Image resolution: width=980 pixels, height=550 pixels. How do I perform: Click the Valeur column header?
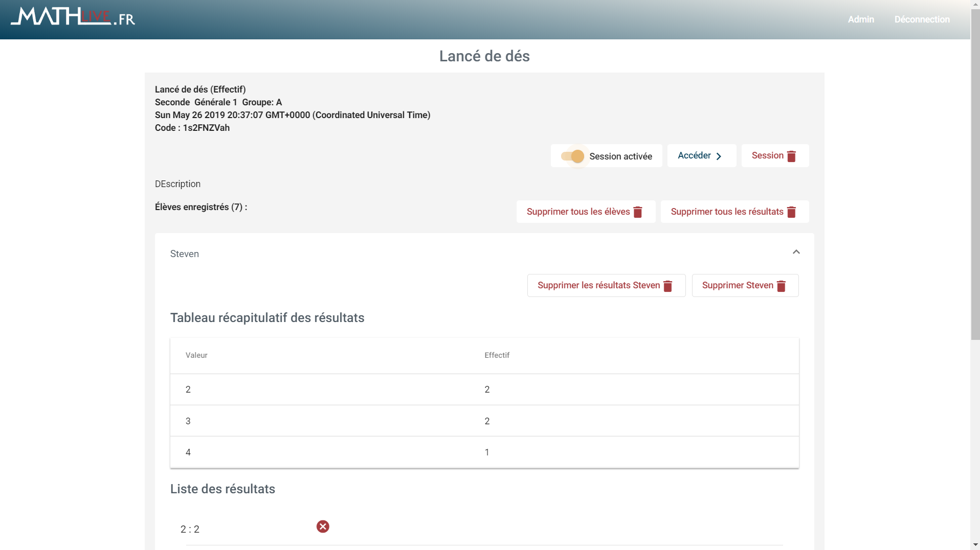point(196,355)
